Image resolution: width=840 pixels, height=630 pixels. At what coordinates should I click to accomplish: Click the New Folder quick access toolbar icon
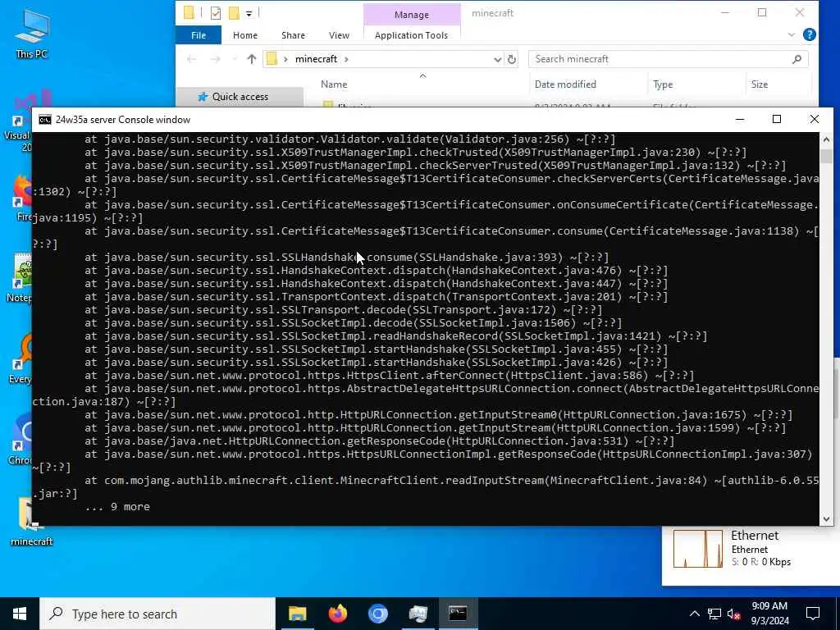[234, 13]
